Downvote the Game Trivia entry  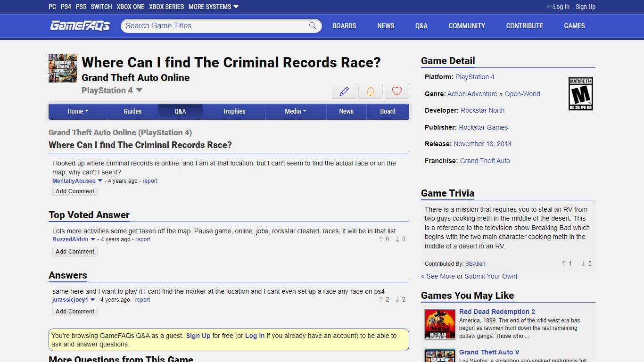pos(583,264)
